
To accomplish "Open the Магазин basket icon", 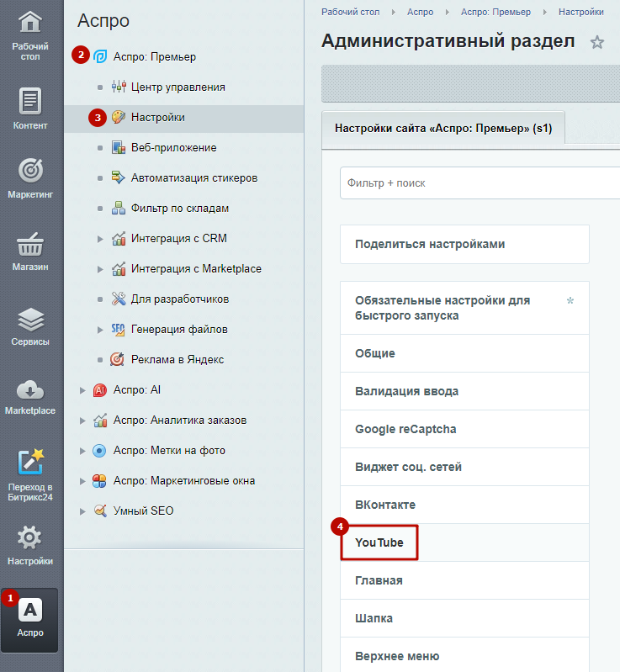I will [30, 244].
